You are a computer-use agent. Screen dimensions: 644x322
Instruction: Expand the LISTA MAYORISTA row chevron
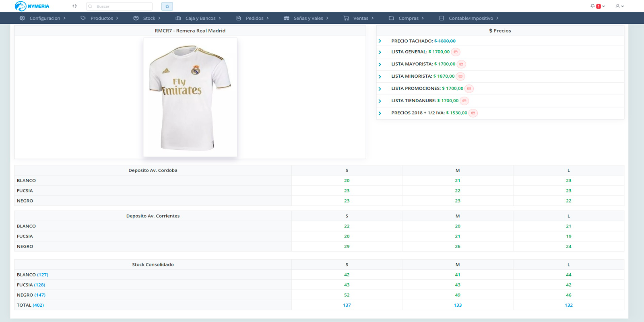point(380,64)
